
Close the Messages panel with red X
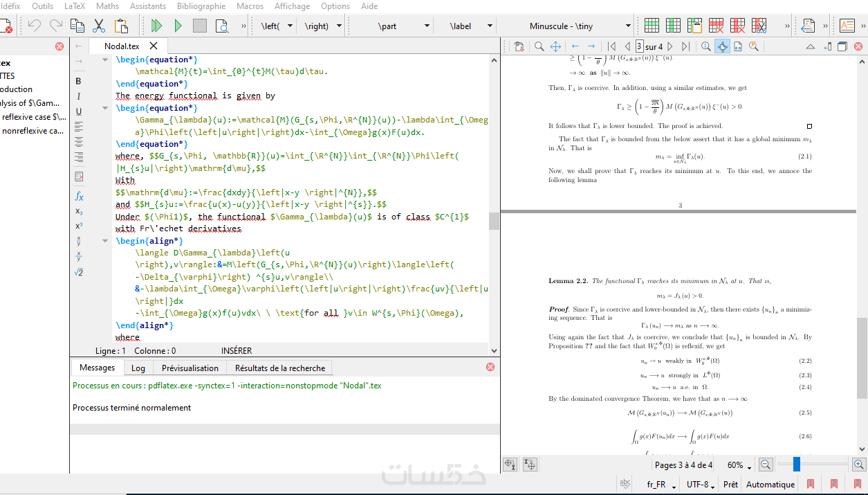pos(490,367)
